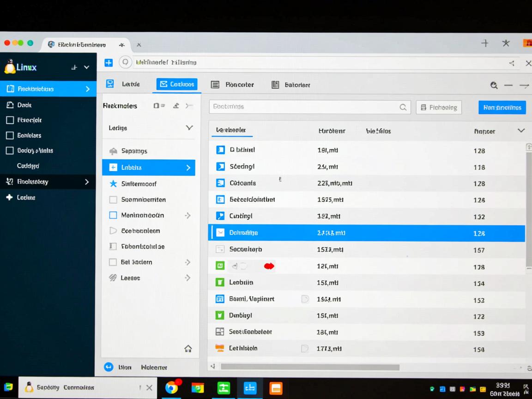Toggle the Soemnibenriten checkbox
Screen dimensions: 532x399
coord(113,200)
